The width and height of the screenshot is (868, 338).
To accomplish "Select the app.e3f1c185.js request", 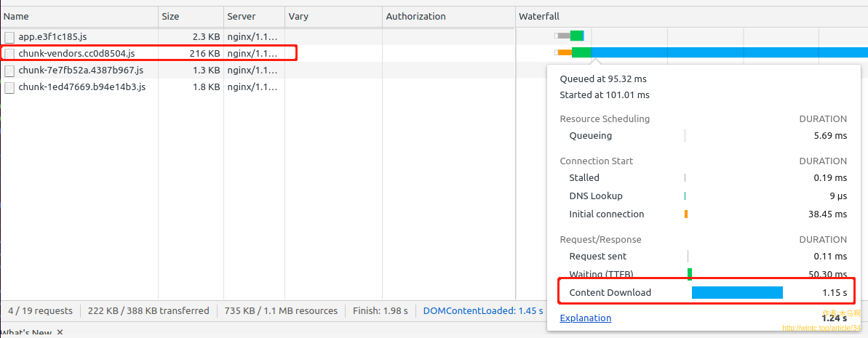I will (x=52, y=37).
